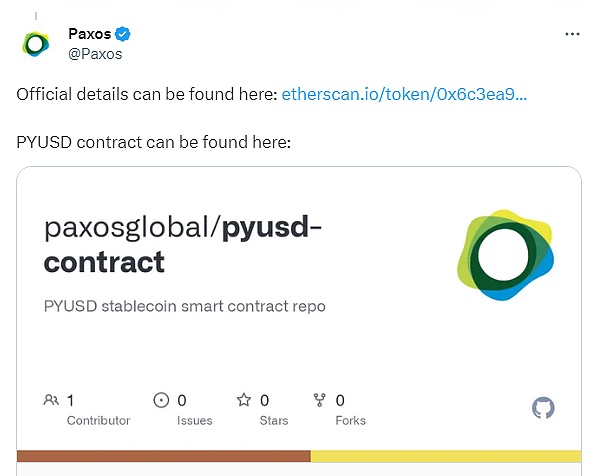This screenshot has width=598, height=476.
Task: Click the yellow language bar segment
Action: [x=446, y=456]
